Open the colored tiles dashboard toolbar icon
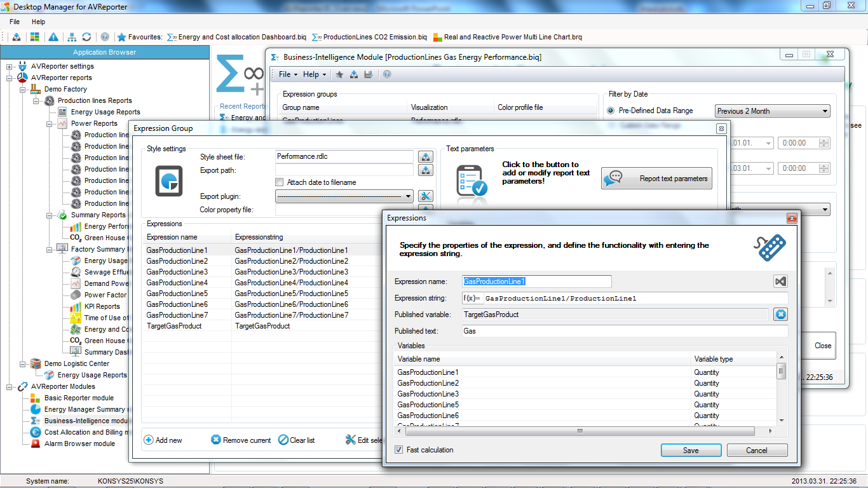868x488 pixels. coord(35,37)
